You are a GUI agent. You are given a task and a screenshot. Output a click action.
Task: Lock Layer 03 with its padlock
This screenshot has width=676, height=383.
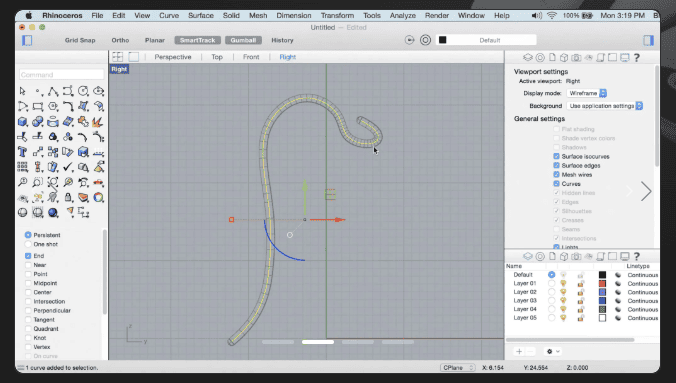[x=581, y=301]
